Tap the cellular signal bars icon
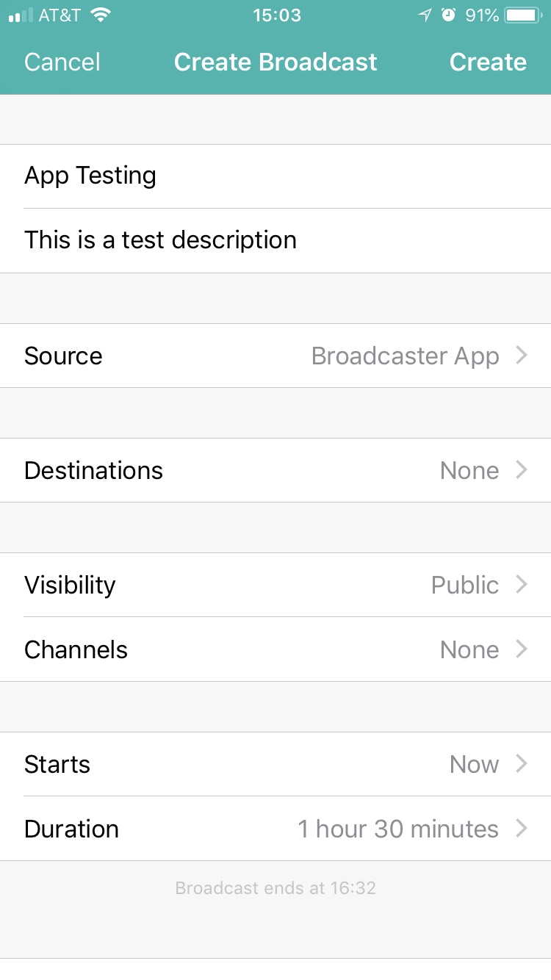Viewport: 551px width, 980px height. 21,15
